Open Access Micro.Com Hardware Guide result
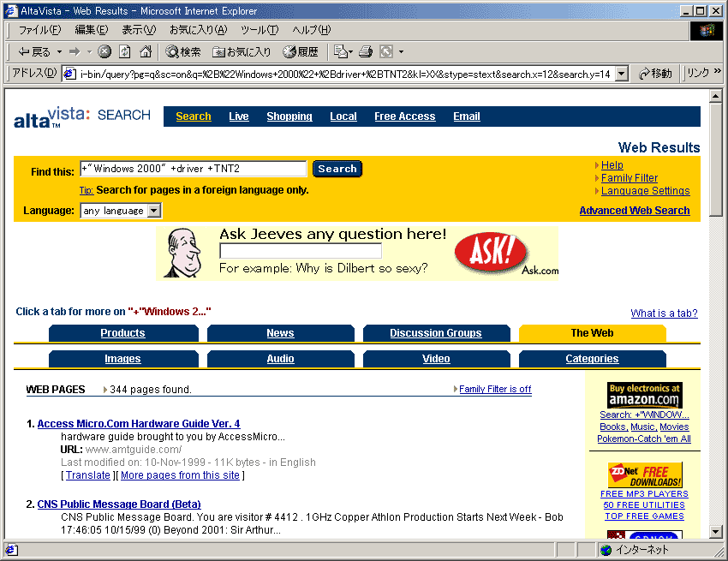 (x=139, y=424)
